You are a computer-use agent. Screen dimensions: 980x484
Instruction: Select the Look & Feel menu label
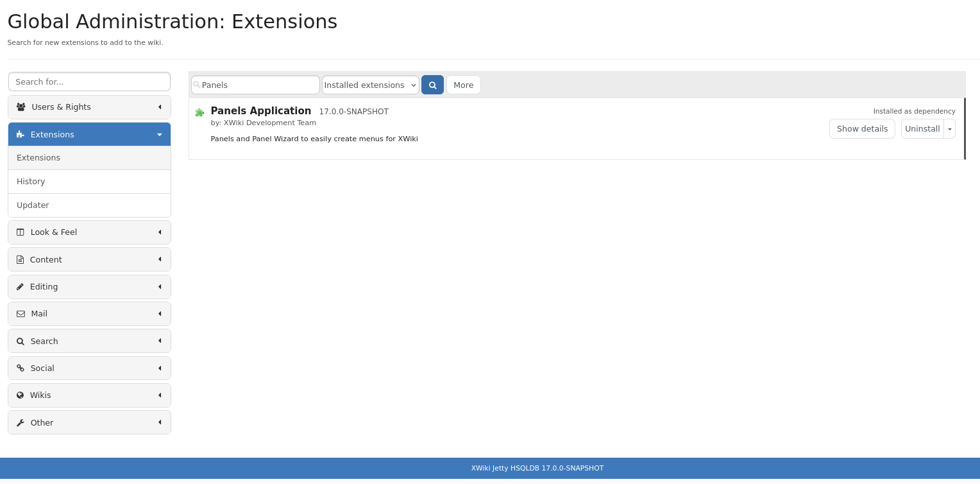pyautogui.click(x=54, y=232)
